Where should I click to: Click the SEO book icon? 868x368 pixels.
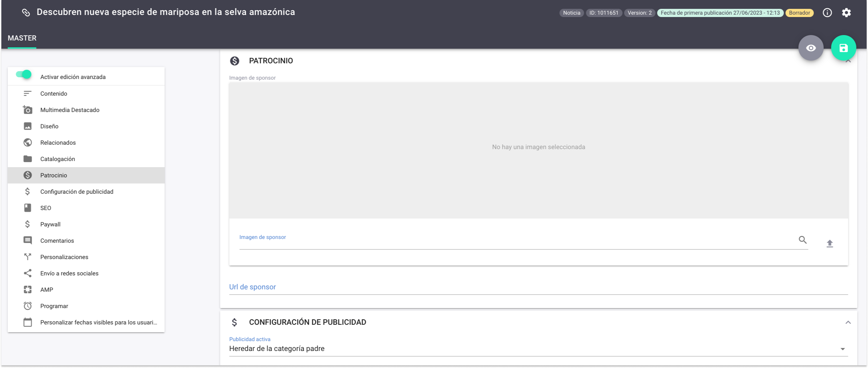pos(28,208)
